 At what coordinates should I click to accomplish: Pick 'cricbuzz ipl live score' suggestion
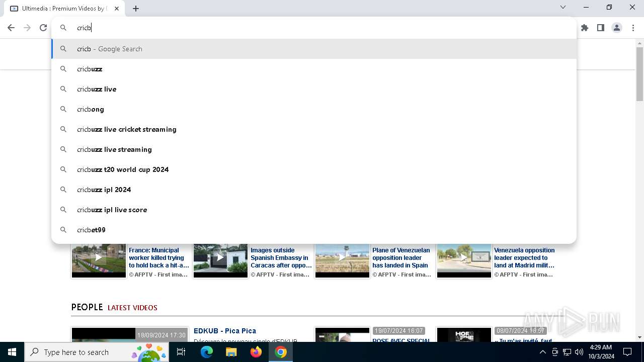pyautogui.click(x=314, y=210)
